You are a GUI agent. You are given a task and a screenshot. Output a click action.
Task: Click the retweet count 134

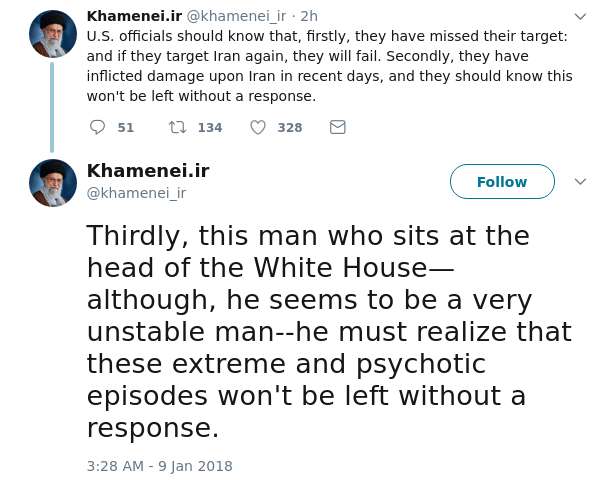[x=210, y=127]
